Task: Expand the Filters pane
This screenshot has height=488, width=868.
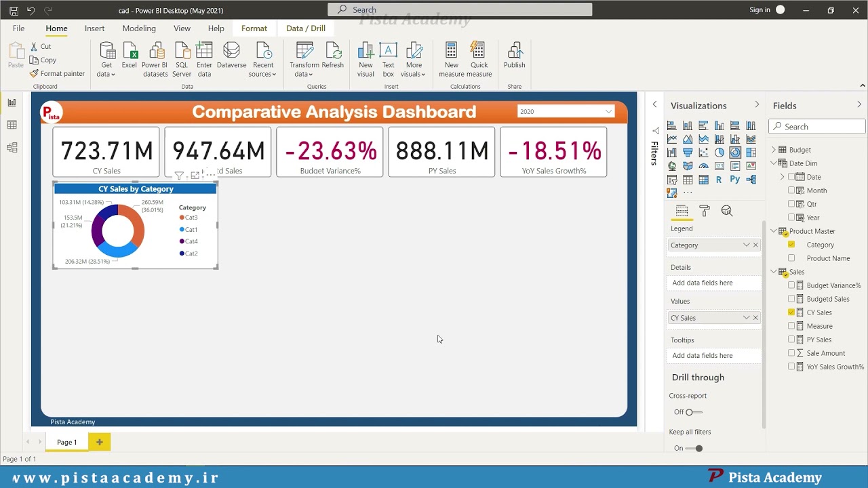Action: tap(654, 104)
